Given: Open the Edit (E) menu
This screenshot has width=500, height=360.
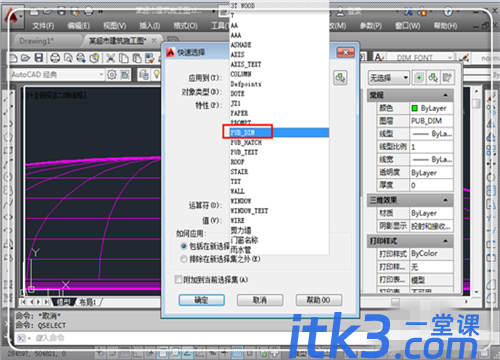Looking at the screenshot, I should [78, 26].
